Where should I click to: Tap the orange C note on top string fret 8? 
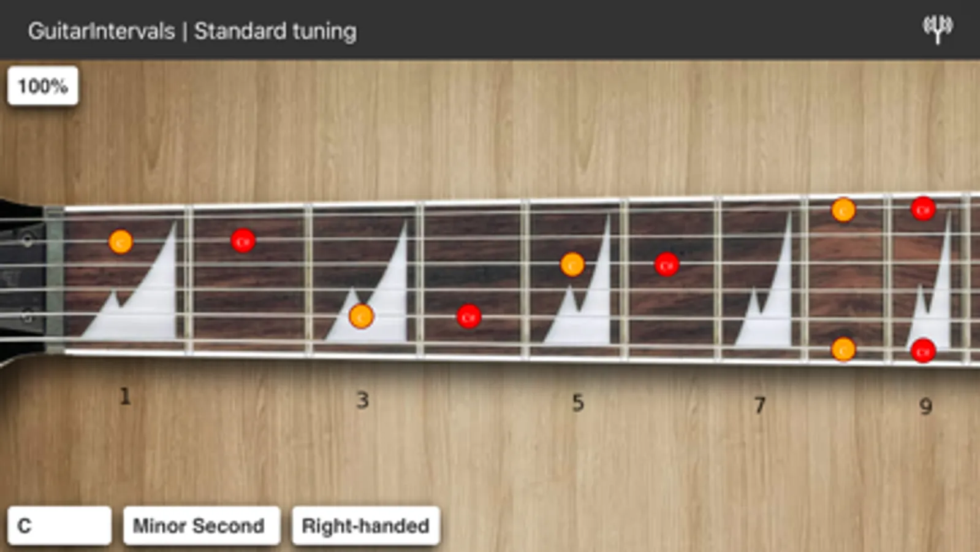coord(843,210)
